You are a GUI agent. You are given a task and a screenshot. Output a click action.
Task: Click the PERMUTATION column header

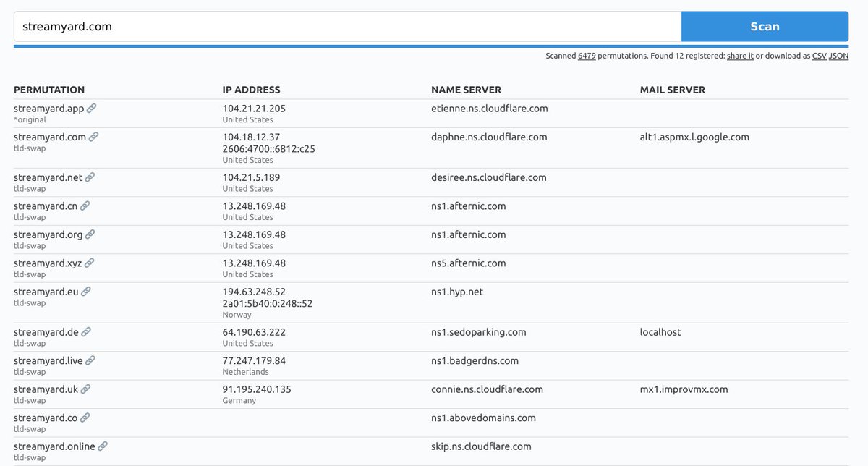(x=49, y=90)
